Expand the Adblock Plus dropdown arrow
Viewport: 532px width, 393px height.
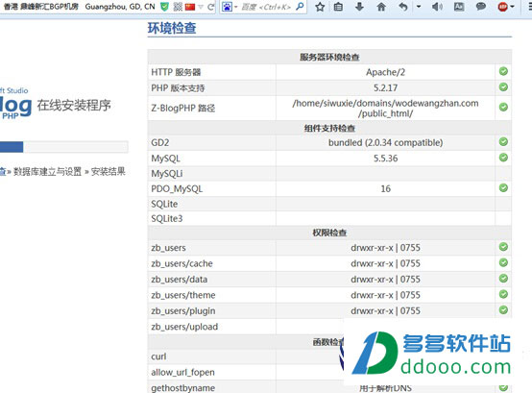[x=513, y=7]
